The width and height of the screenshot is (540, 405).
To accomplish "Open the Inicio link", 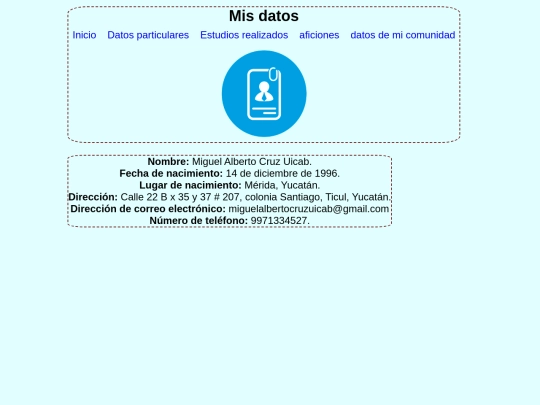I will (84, 35).
